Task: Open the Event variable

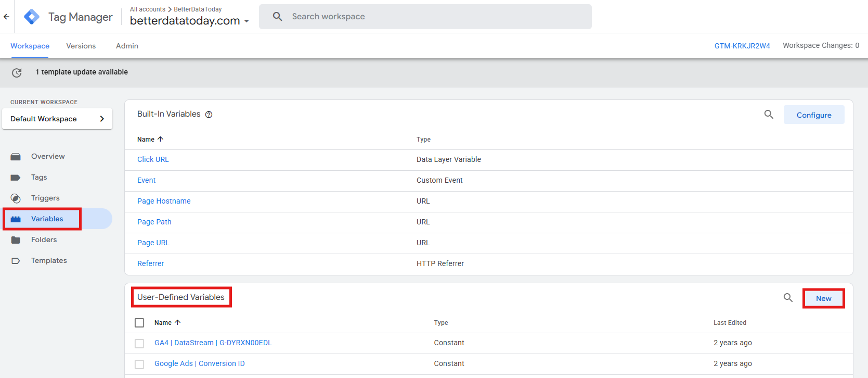Action: click(147, 180)
